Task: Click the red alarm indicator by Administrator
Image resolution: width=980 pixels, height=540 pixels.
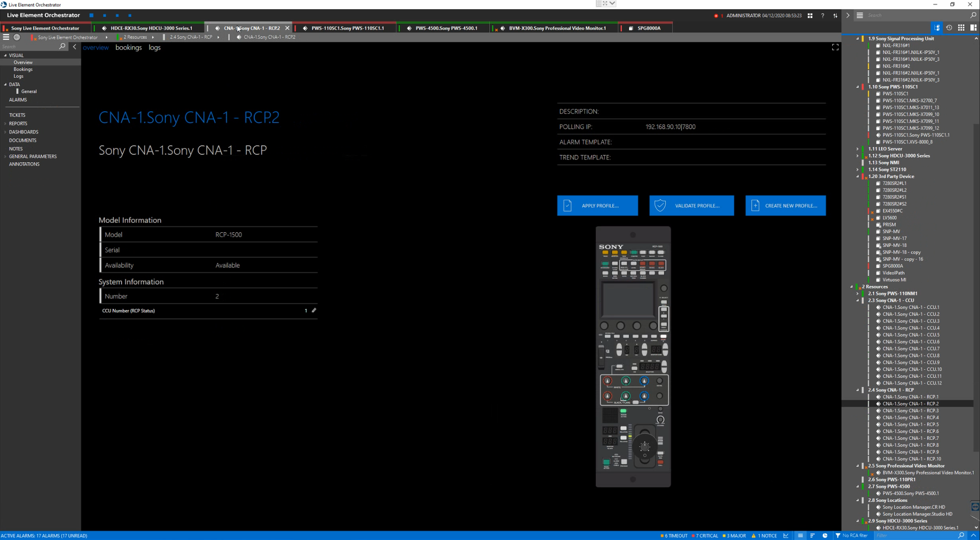Action: click(x=716, y=16)
